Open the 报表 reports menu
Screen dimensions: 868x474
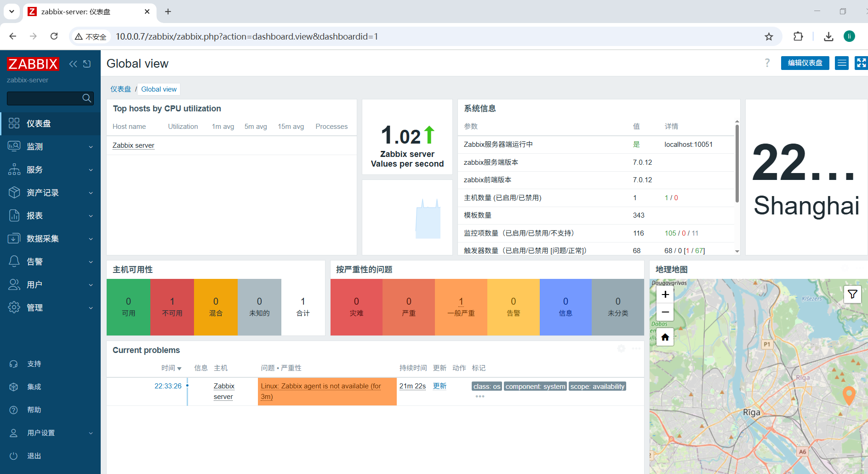click(x=50, y=215)
